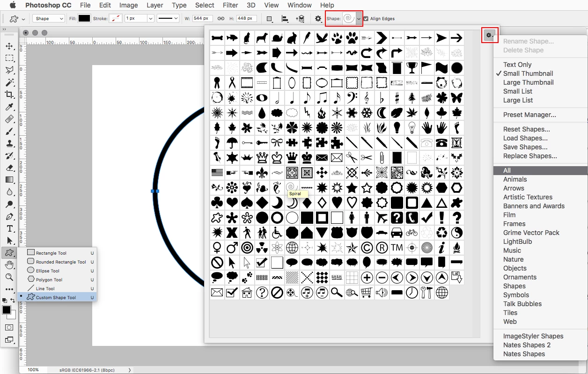Open the tool preset picker
Screen dimensions: 588x374
coord(17,19)
